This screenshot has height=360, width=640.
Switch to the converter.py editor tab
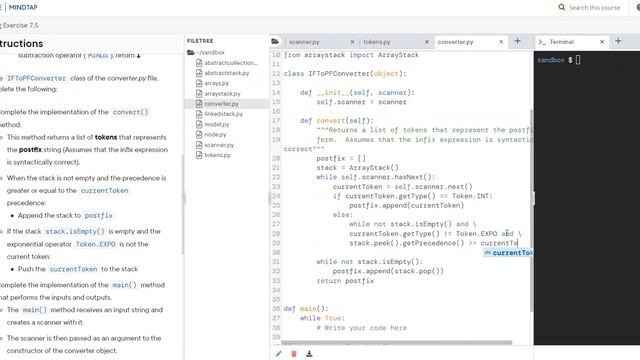(455, 42)
